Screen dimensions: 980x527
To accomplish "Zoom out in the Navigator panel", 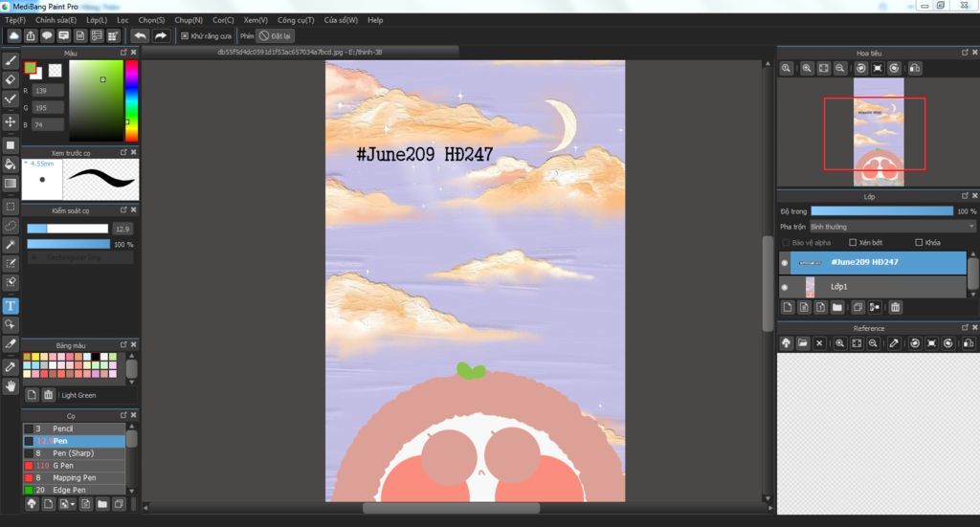I will [x=840, y=68].
